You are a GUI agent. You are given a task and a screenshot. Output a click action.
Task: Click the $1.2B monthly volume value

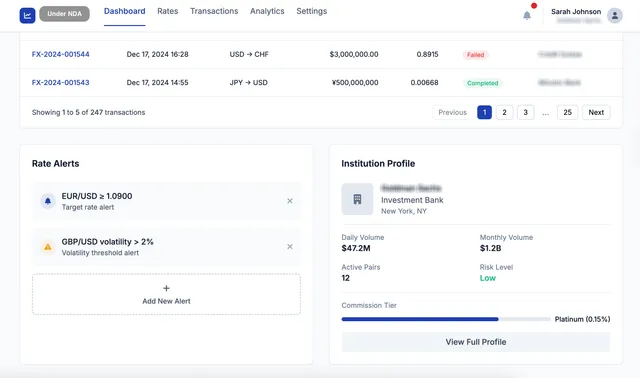click(x=490, y=248)
